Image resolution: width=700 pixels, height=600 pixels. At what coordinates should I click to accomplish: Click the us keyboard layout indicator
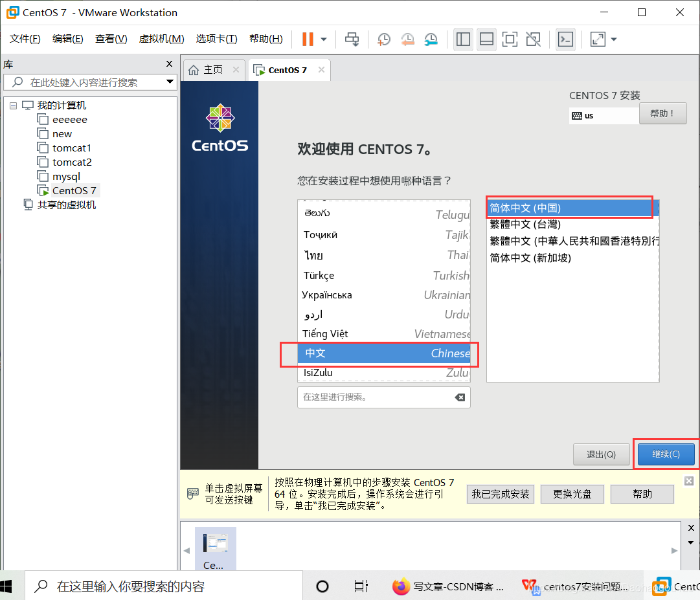pos(604,116)
